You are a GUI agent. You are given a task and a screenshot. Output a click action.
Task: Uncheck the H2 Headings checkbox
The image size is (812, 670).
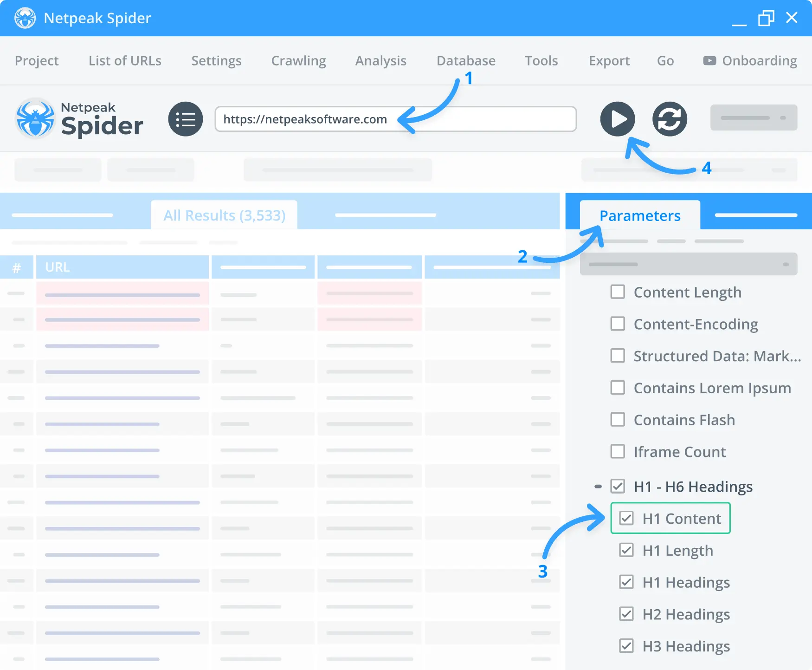(626, 614)
